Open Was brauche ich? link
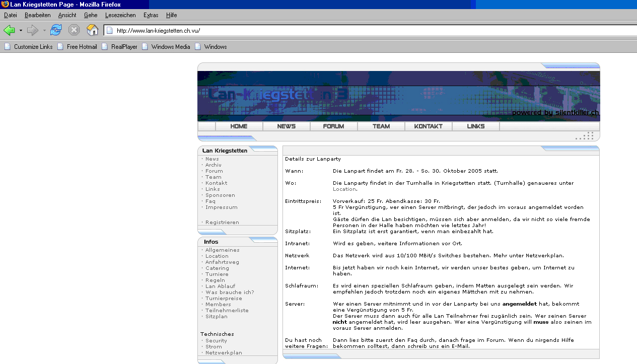The width and height of the screenshot is (637, 364). point(230,293)
